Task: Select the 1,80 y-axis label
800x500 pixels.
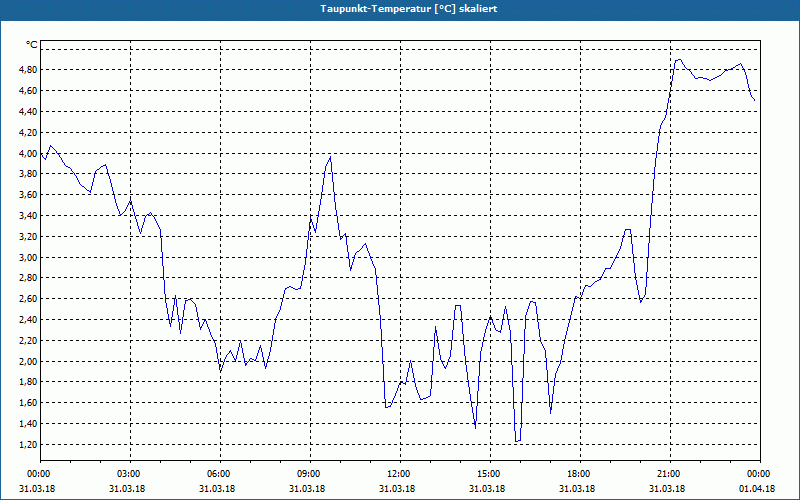Action: pos(27,382)
